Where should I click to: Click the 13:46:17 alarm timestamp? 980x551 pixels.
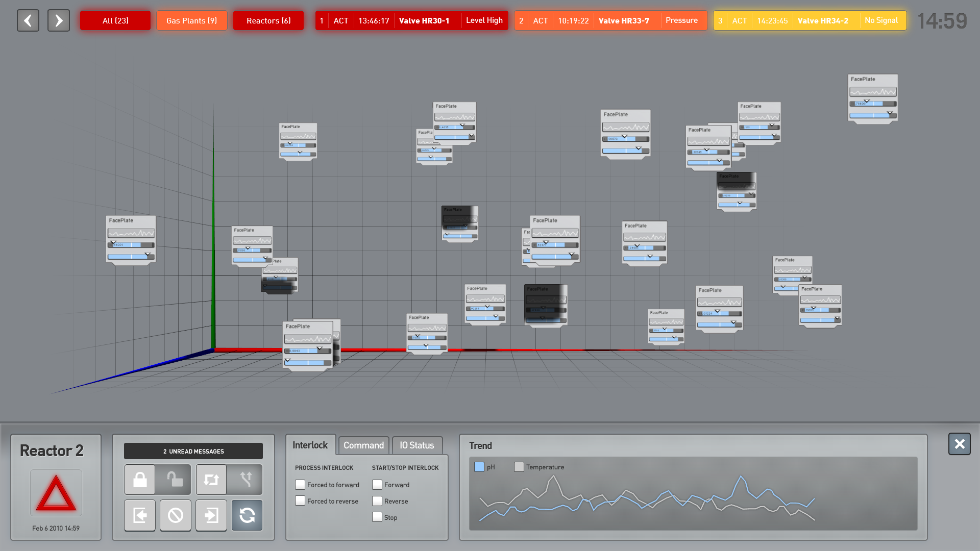[x=374, y=21]
